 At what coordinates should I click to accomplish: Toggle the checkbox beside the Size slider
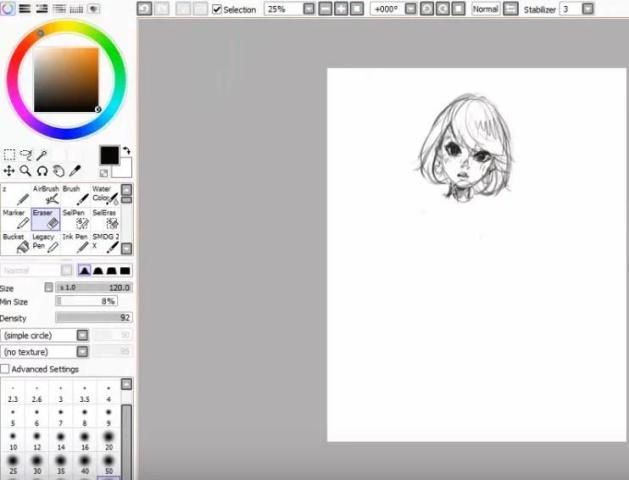48,287
